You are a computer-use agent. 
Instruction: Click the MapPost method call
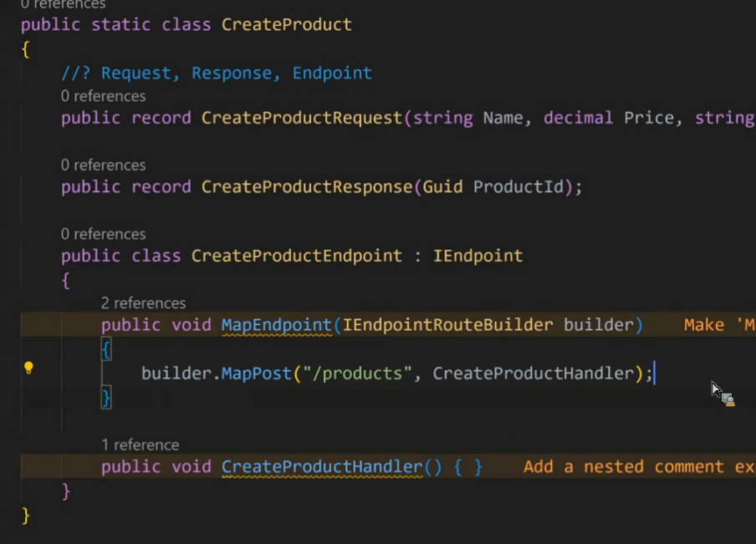click(x=257, y=374)
